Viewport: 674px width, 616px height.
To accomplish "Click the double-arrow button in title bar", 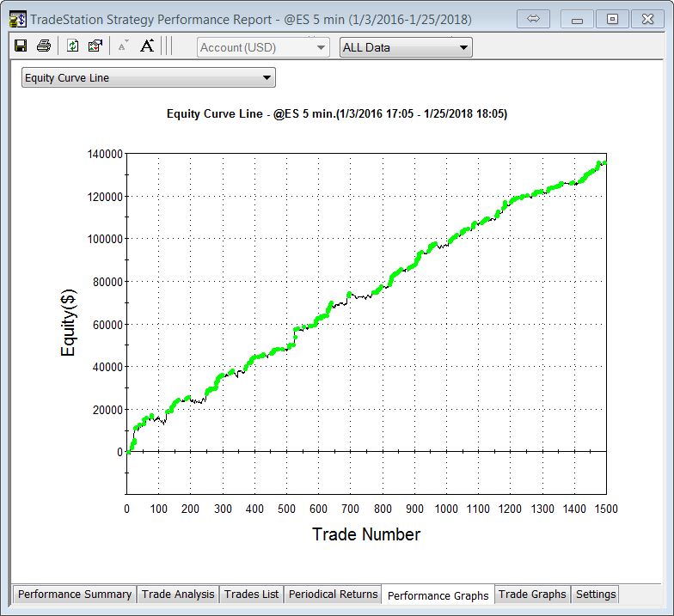I will pos(533,18).
